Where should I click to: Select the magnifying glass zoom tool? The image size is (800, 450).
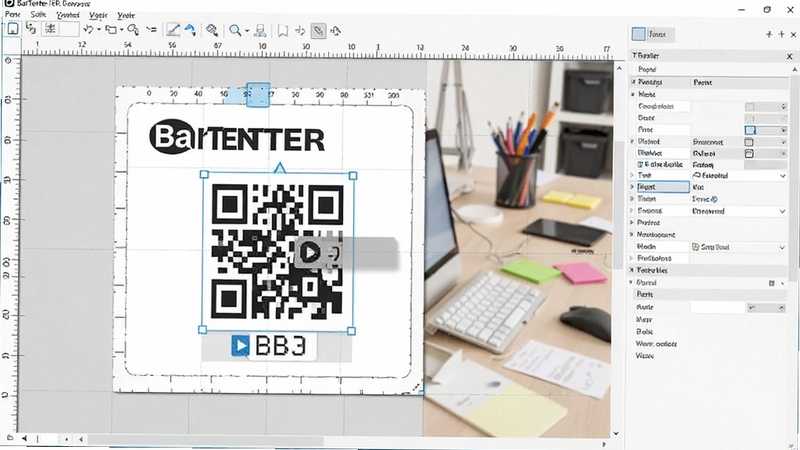point(235,31)
